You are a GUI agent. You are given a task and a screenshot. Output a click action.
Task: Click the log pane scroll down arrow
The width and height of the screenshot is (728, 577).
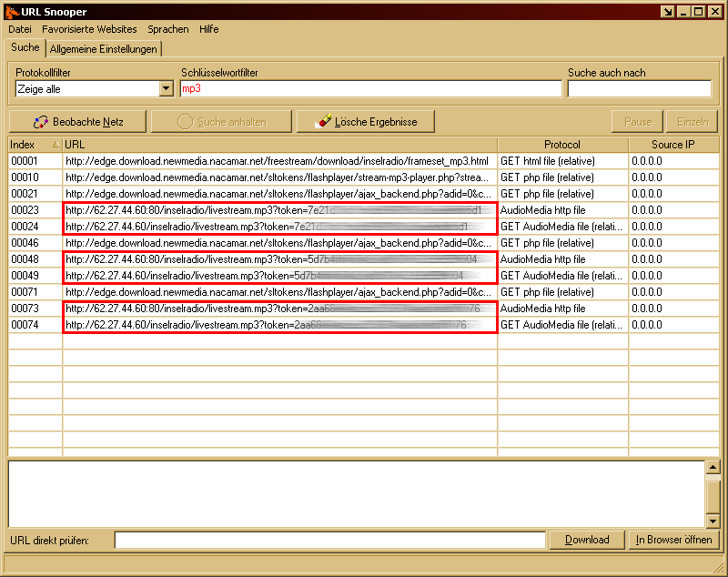[x=713, y=521]
